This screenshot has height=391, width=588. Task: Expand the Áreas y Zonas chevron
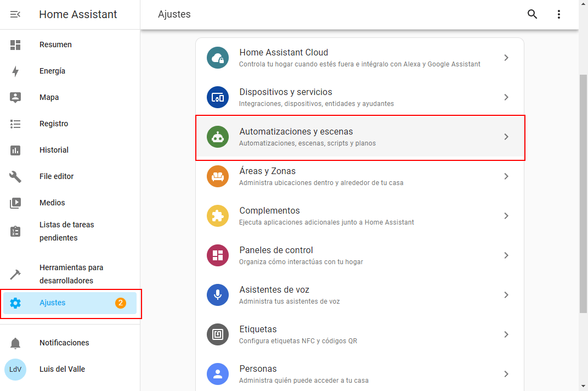click(506, 176)
